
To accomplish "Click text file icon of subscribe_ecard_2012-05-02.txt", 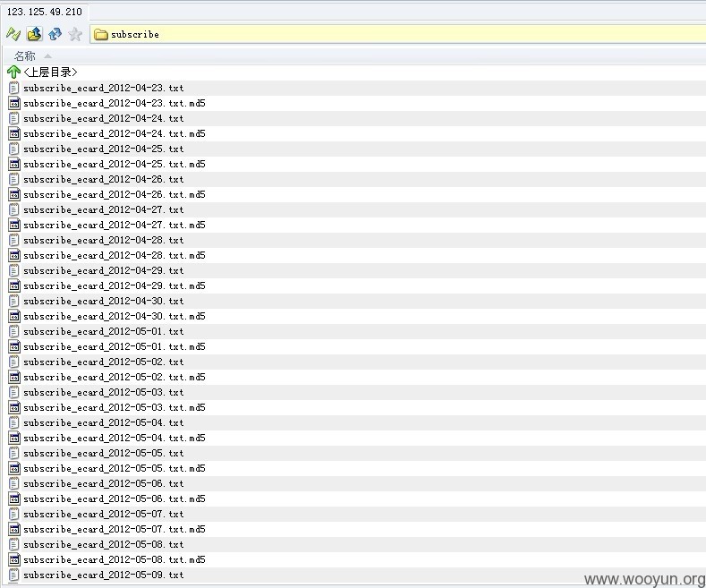I will pyautogui.click(x=14, y=362).
